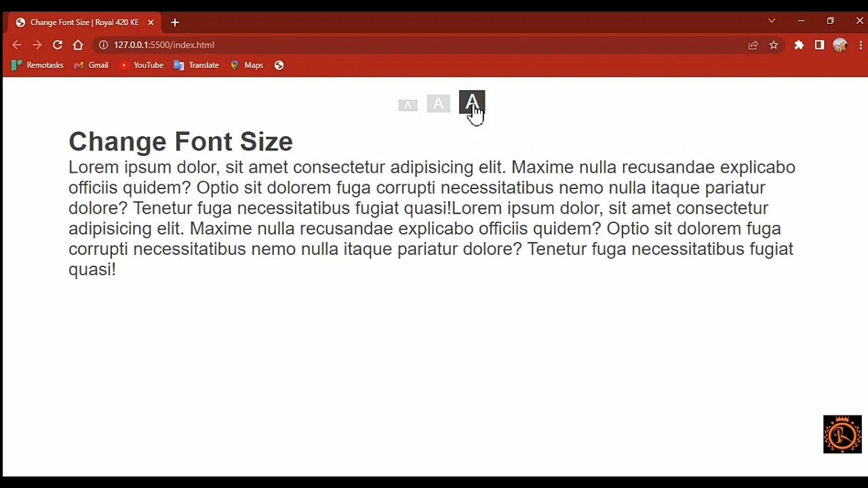Open the browser home page
Image resolution: width=868 pixels, height=488 pixels.
pos(78,45)
